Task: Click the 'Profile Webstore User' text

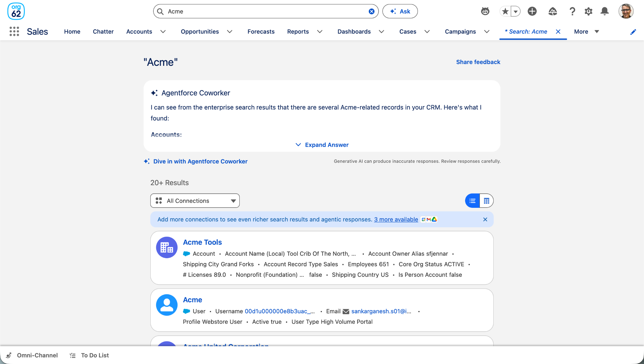Action: coord(213,322)
